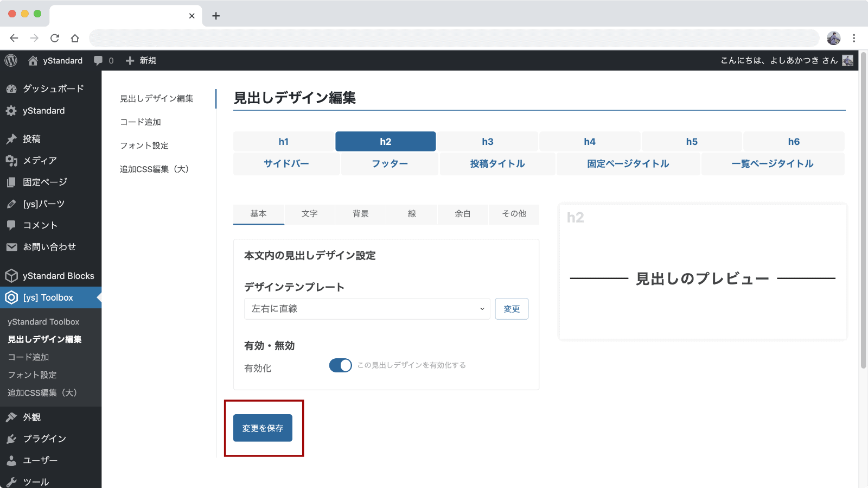The height and width of the screenshot is (488, 868).
Task: Click the ツール wrench icon
Action: pos(11,482)
